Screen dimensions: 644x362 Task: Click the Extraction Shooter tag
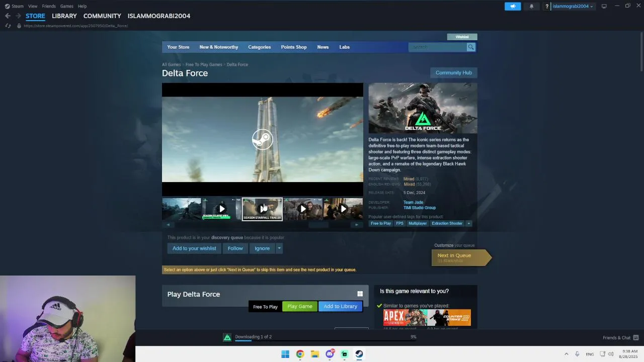coord(447,223)
